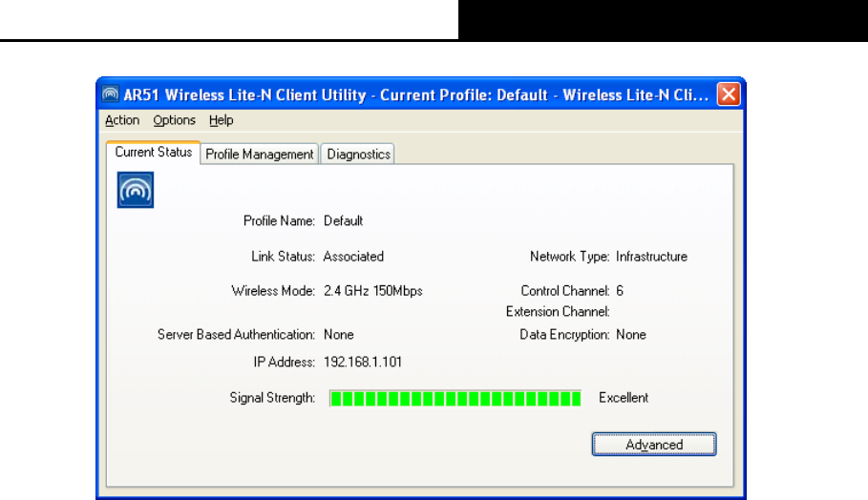This screenshot has width=868, height=500.
Task: Click the Server Based Authentication label
Action: 236,335
